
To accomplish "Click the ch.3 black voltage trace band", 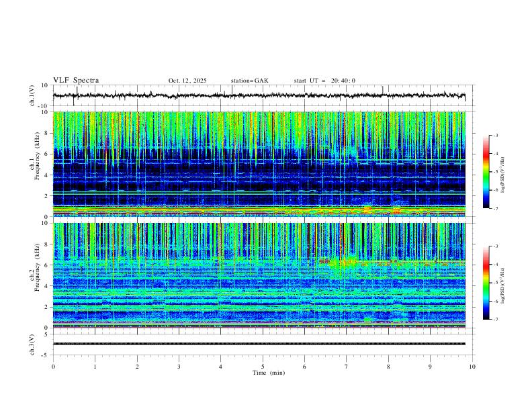I will pos(259,344).
